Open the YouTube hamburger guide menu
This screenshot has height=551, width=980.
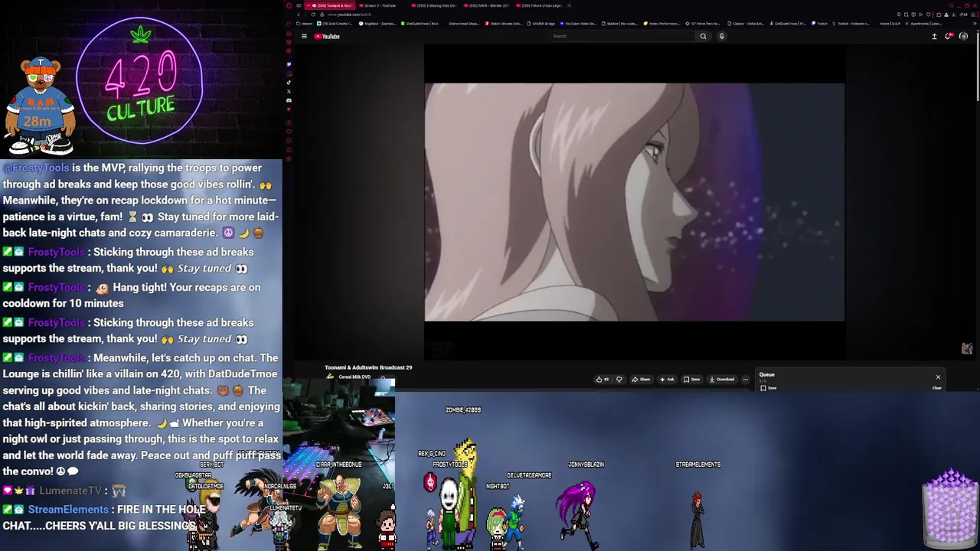click(304, 36)
